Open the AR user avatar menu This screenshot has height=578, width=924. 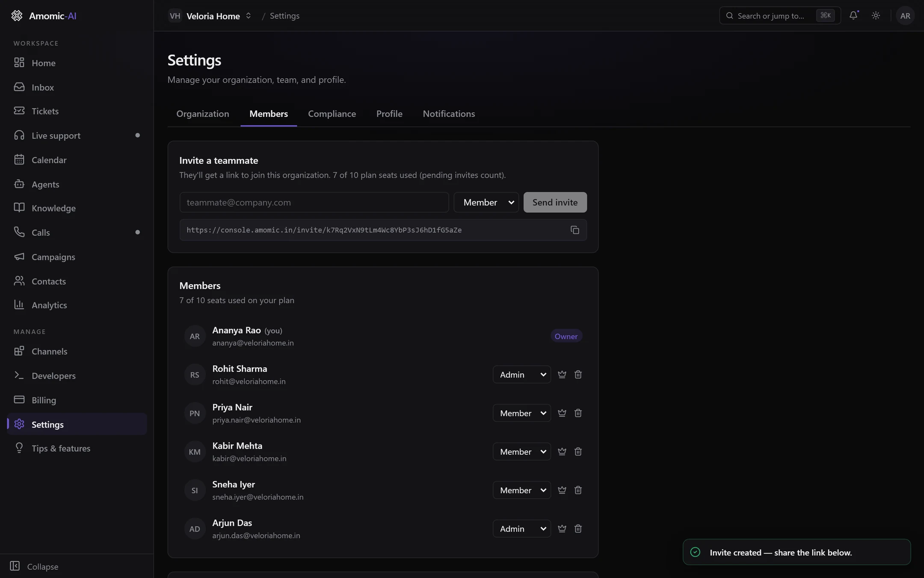905,16
